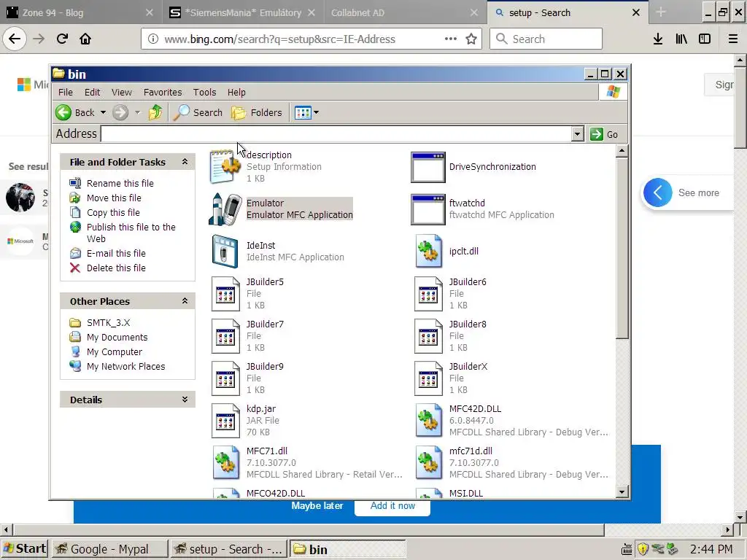Switch to Google - Mypal taskbar item
Viewport: 747px width, 560px height.
tap(109, 549)
